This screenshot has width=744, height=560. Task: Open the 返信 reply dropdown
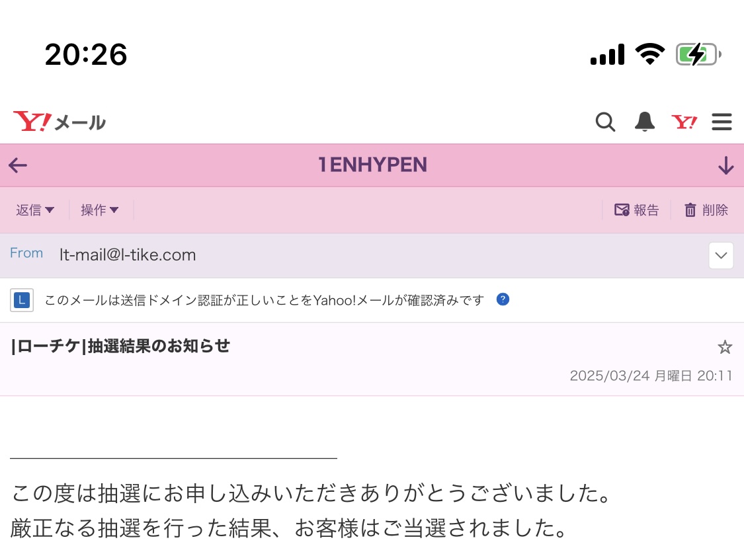35,210
